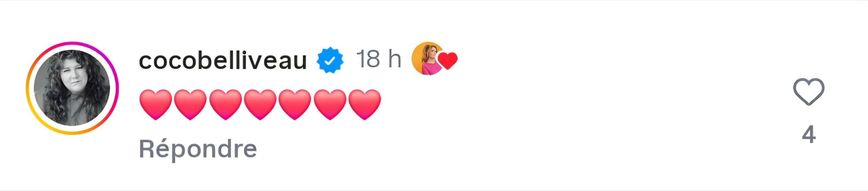
Task: Click the red heart badge on small avatar
Action: [x=448, y=61]
